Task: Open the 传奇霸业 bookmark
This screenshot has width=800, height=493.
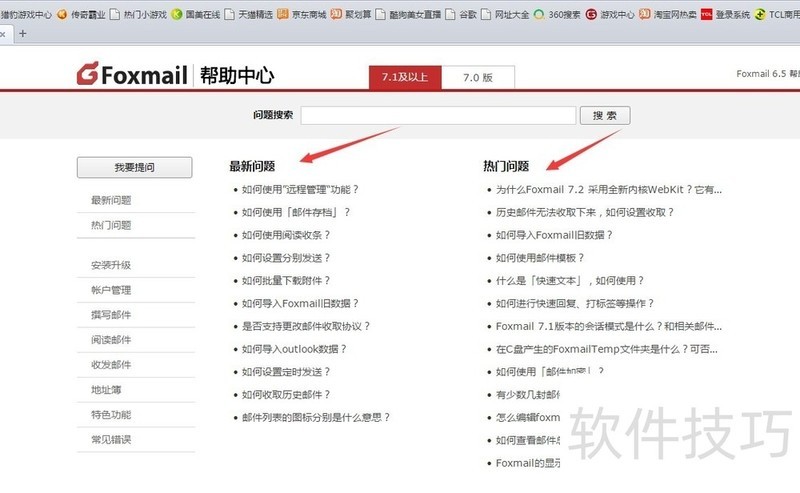Action: click(82, 14)
